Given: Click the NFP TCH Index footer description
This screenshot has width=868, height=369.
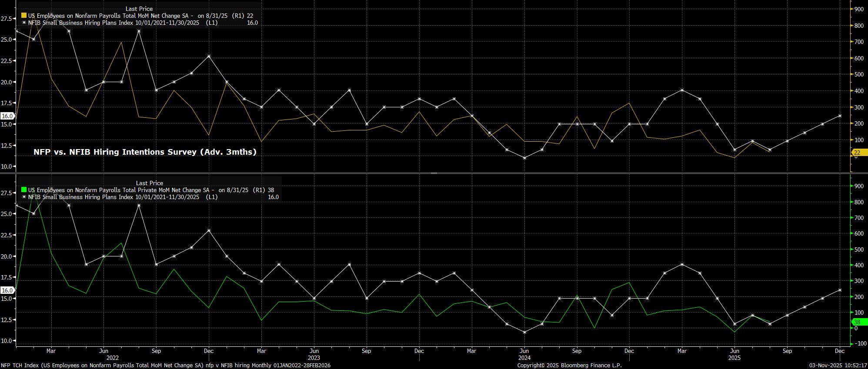Looking at the screenshot, I should point(165,366).
